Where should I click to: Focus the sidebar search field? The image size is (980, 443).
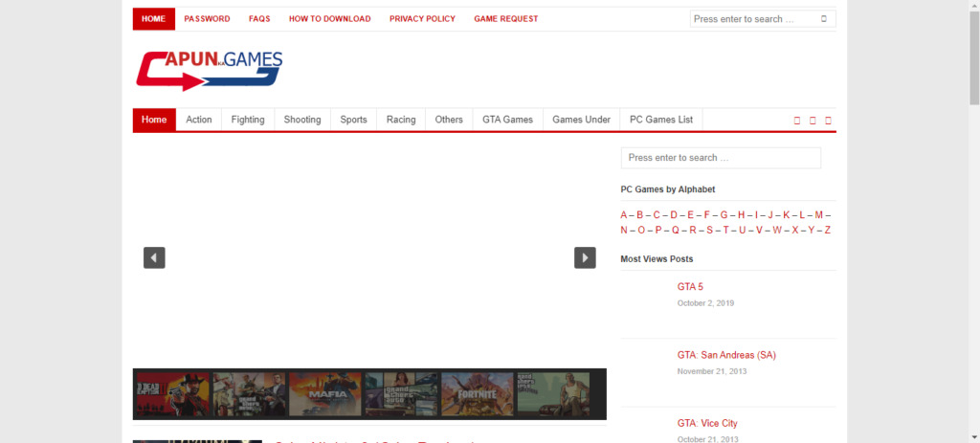point(721,158)
